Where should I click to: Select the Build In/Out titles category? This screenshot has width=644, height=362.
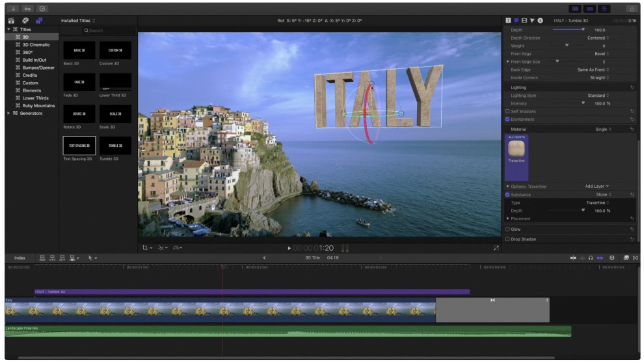coord(34,60)
